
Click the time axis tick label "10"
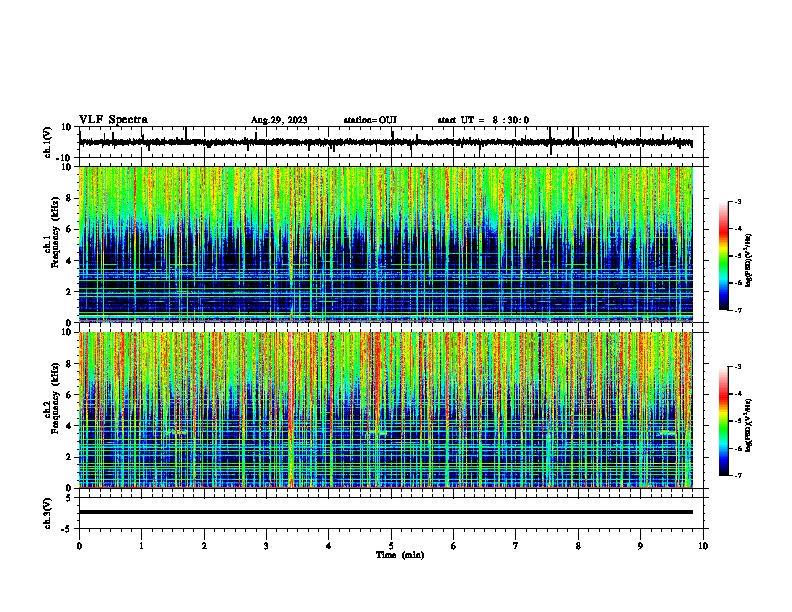[x=703, y=546]
